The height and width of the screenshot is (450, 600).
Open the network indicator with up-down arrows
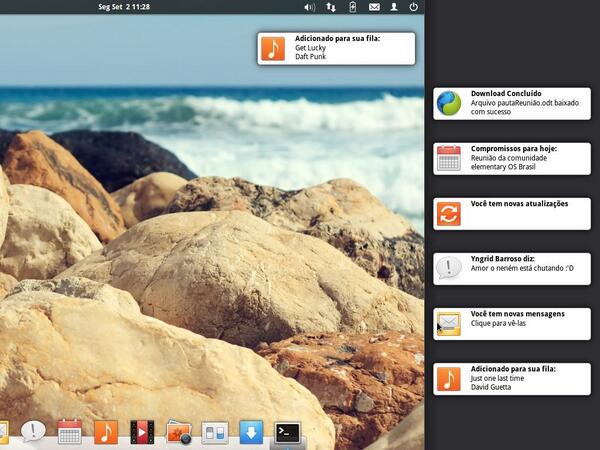pos(331,7)
